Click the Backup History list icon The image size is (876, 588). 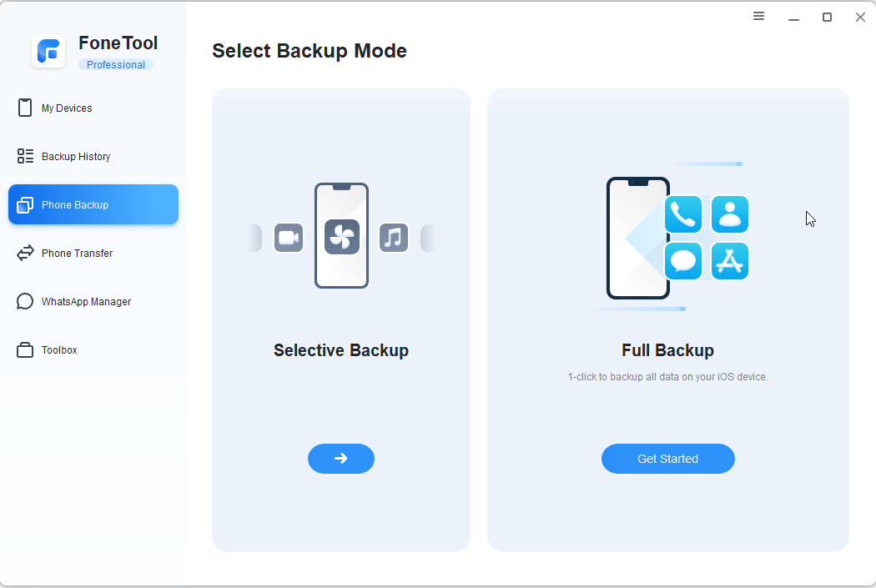[x=25, y=156]
